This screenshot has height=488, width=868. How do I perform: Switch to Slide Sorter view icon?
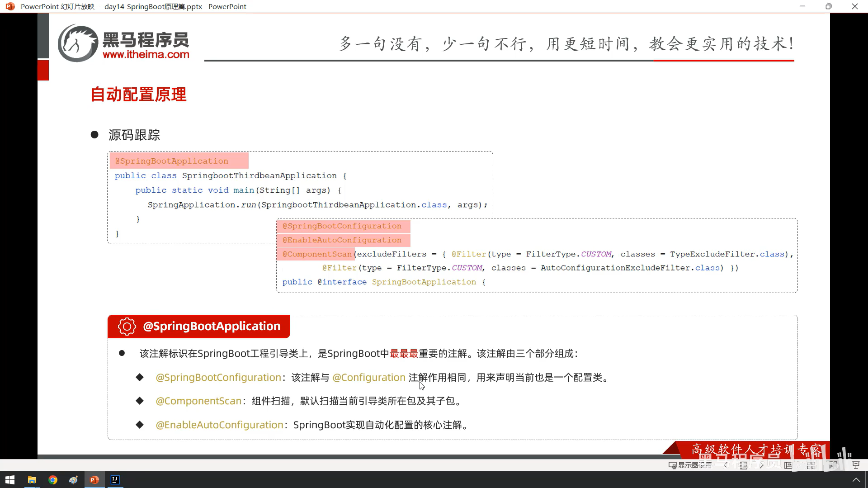(811, 465)
